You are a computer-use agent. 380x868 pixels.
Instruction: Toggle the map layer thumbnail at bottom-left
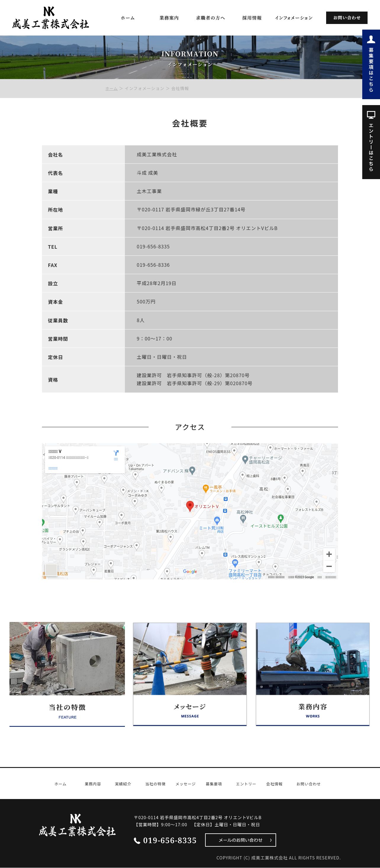click(51, 570)
